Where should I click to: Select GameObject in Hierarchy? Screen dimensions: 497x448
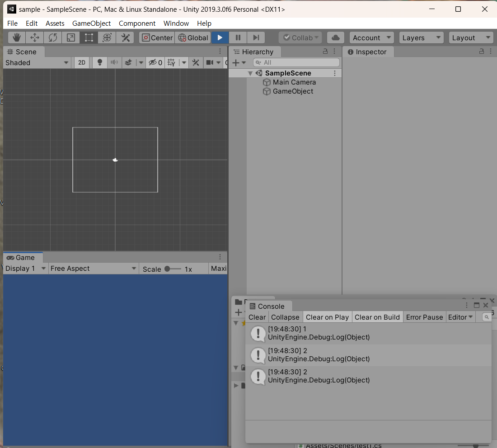(293, 91)
